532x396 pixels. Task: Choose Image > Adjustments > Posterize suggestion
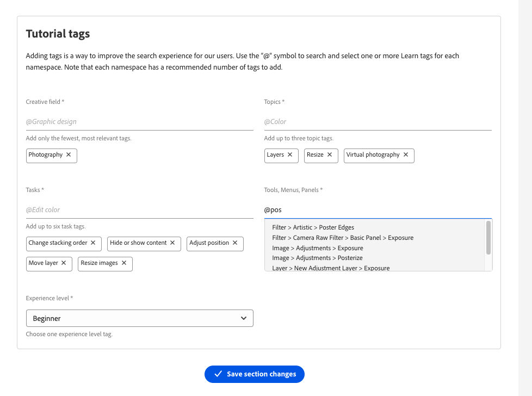[x=317, y=258]
